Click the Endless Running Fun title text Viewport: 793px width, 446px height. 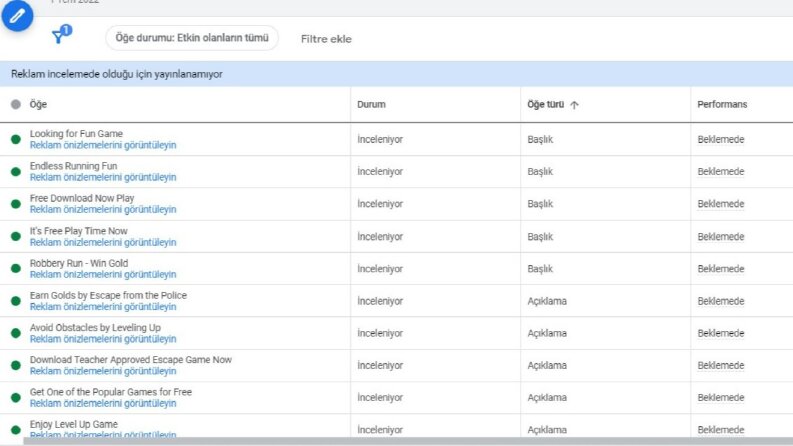(x=73, y=166)
